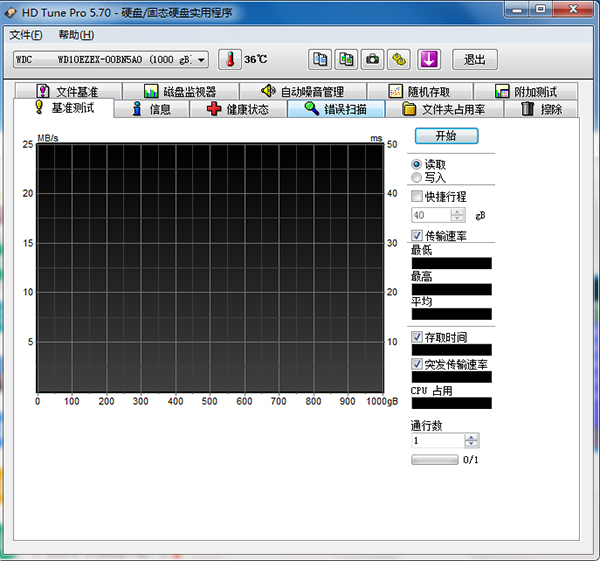This screenshot has width=600, height=561.
Task: Enable the 快捷行程 checkbox
Action: tap(418, 197)
